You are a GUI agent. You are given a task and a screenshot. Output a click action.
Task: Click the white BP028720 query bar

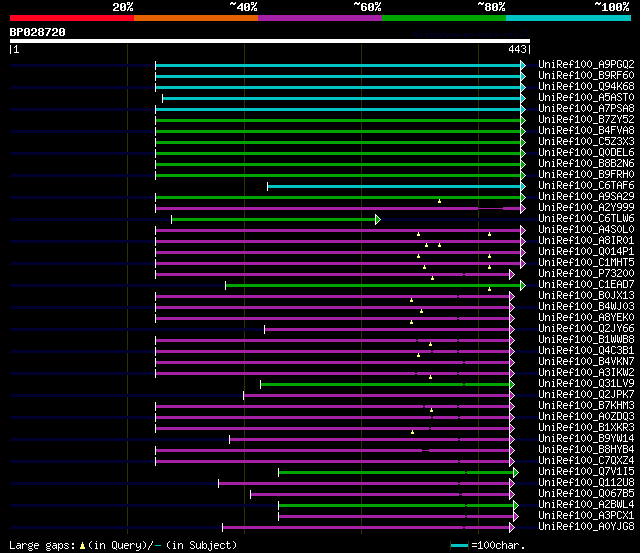click(270, 41)
